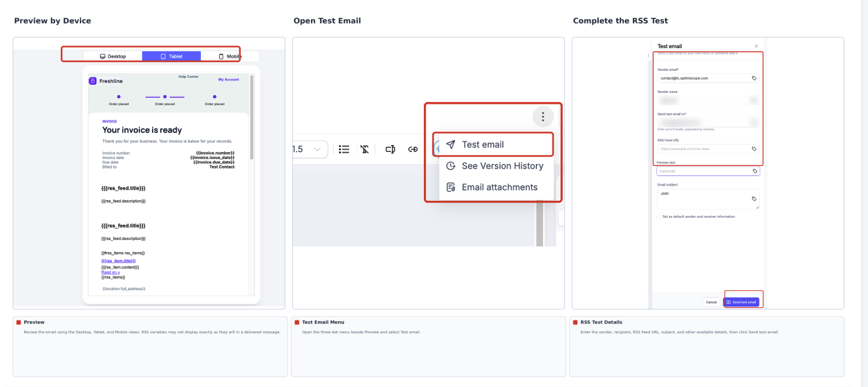Viewport: 868px width, 387px height.
Task: Click the Email subject text area
Action: (x=708, y=200)
